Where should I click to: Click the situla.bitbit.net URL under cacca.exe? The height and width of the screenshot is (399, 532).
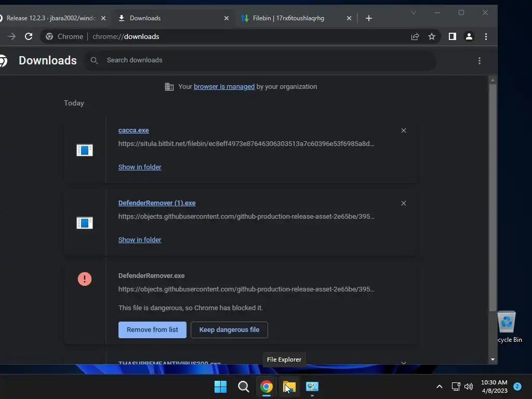pyautogui.click(x=246, y=144)
